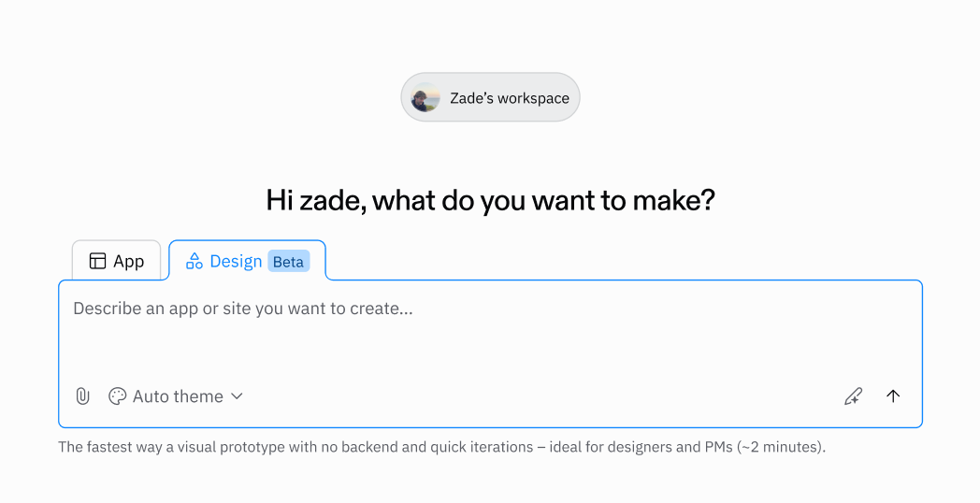Screen dimensions: 980x503
Task: Click the Beta badge on Design tab
Action: 288,262
